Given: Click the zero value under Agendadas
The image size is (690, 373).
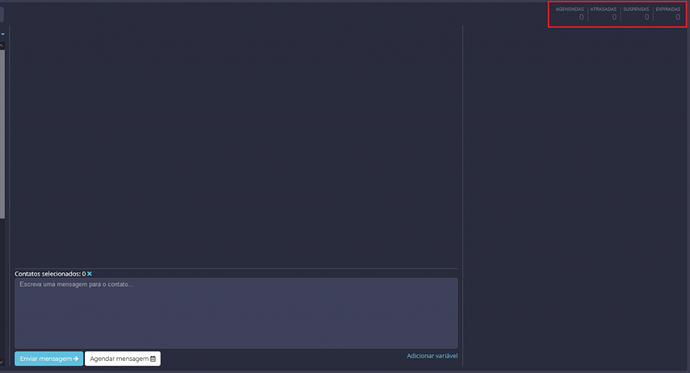Looking at the screenshot, I should pyautogui.click(x=581, y=17).
